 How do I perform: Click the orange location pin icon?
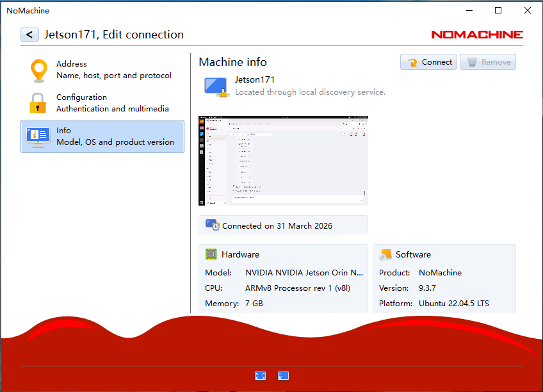(39, 70)
